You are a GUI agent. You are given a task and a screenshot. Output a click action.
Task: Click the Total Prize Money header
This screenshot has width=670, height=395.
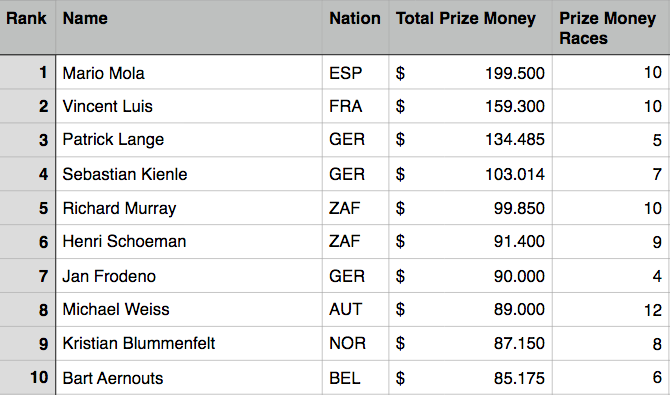coord(470,27)
